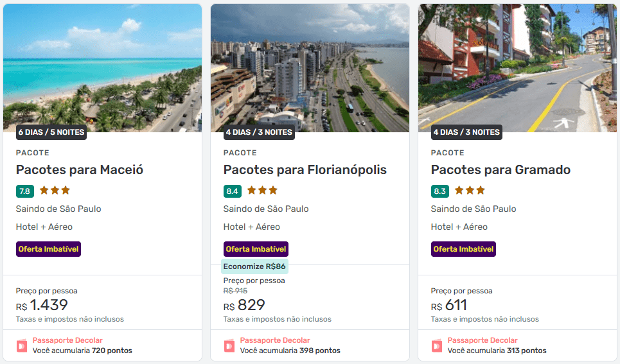Click the three-star rating on Gramado package
The width and height of the screenshot is (620, 364).
coord(470,191)
